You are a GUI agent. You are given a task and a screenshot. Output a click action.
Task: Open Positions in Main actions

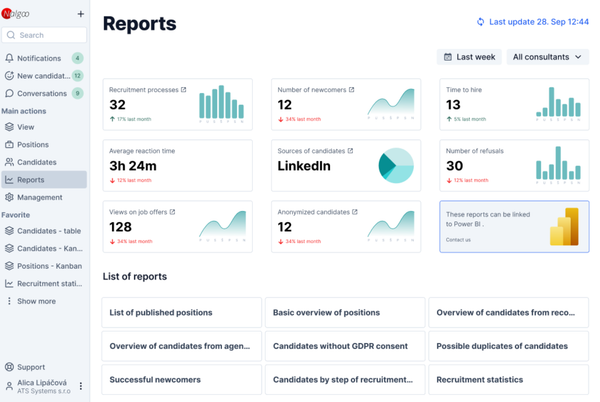tap(32, 145)
